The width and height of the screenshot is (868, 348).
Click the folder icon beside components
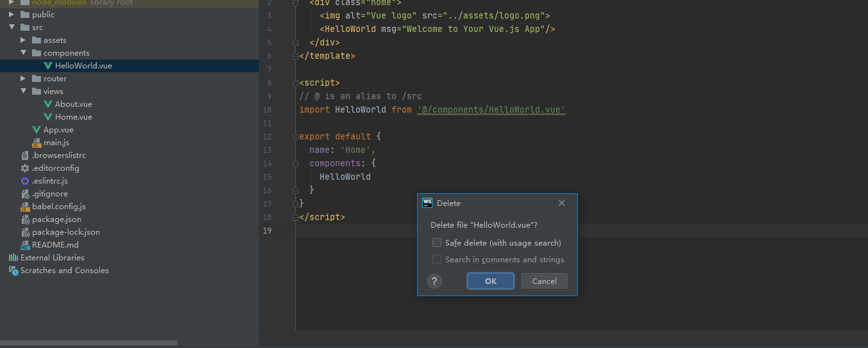click(37, 52)
